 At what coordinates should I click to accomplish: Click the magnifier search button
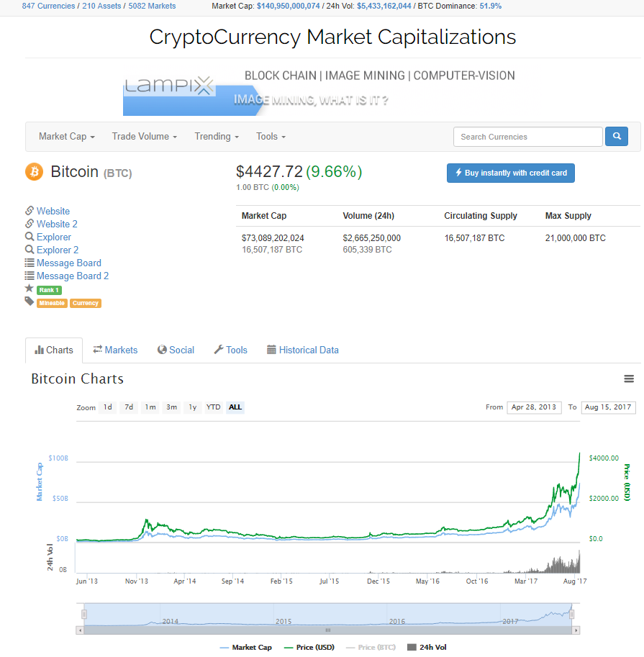pos(617,137)
